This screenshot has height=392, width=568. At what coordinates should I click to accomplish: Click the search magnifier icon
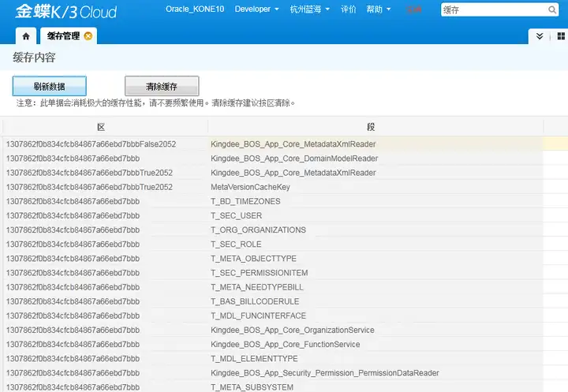(551, 9)
